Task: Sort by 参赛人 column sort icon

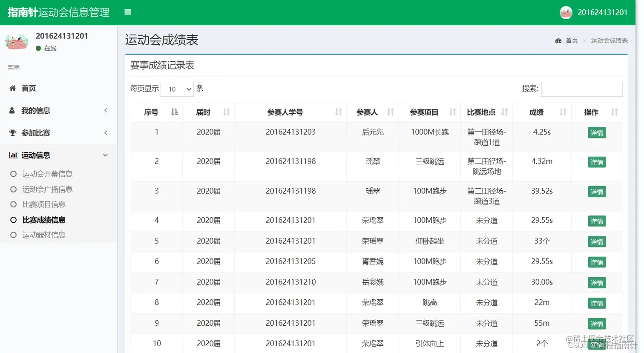Action: [391, 112]
